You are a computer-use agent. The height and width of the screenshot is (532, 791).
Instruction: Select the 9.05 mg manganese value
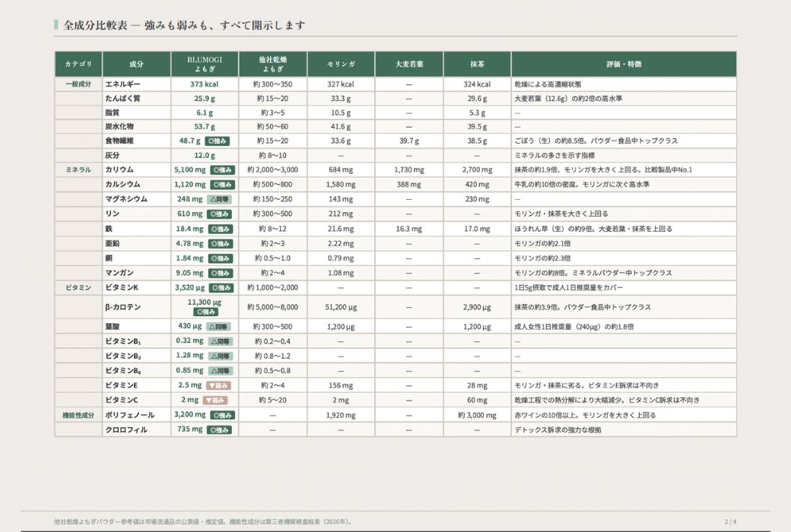pyautogui.click(x=189, y=273)
